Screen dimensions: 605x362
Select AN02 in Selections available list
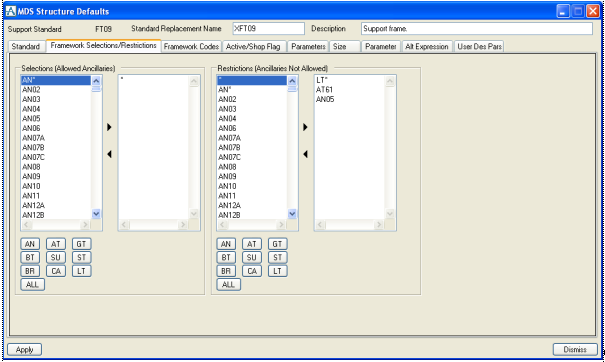(56, 90)
